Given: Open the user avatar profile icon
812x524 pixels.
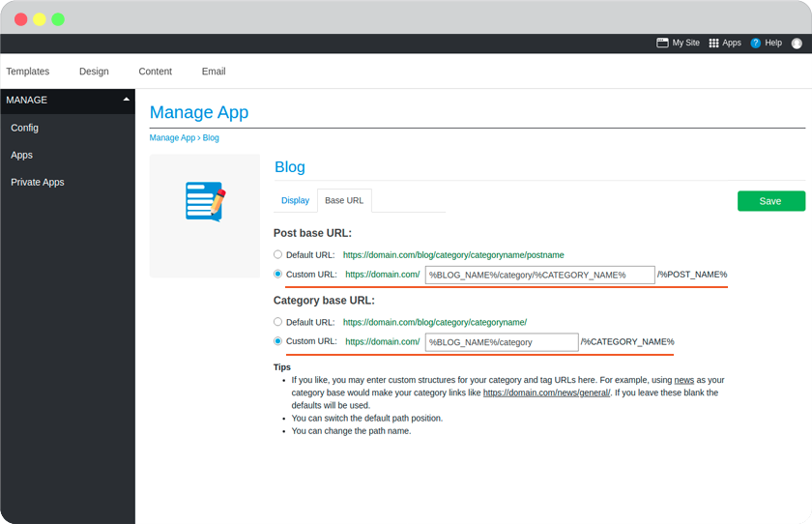Looking at the screenshot, I should tap(797, 44).
